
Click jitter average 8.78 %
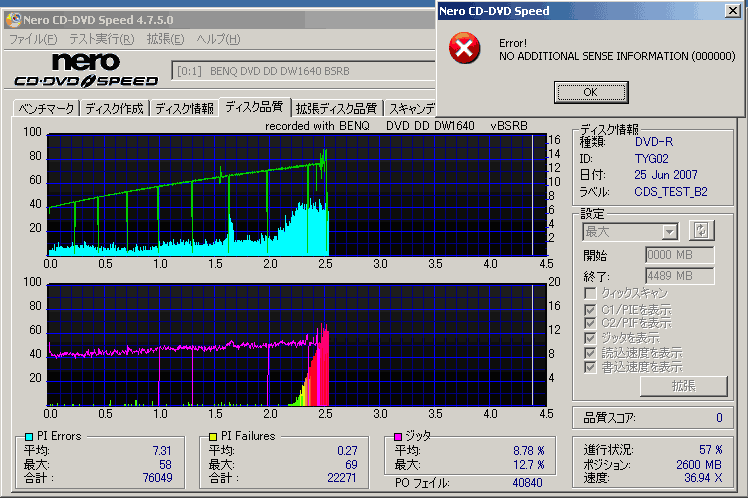point(529,450)
